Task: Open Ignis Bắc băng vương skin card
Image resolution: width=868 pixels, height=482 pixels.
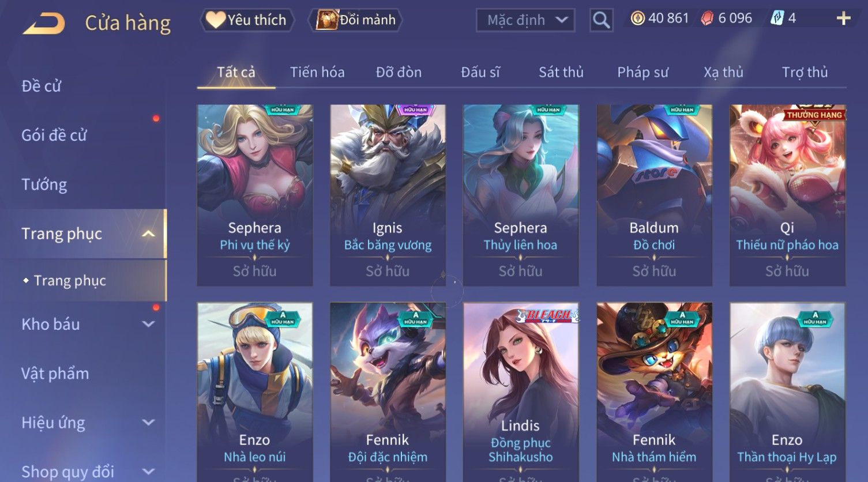Action: pos(388,195)
